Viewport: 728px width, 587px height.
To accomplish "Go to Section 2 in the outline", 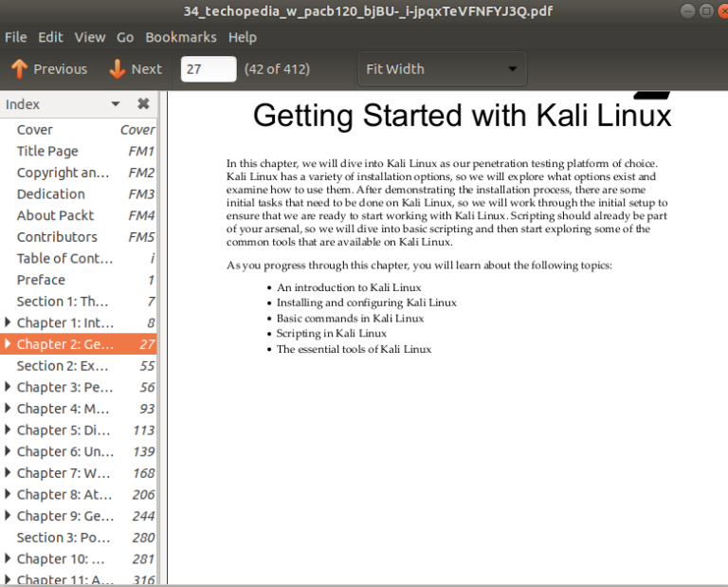I will 59,366.
